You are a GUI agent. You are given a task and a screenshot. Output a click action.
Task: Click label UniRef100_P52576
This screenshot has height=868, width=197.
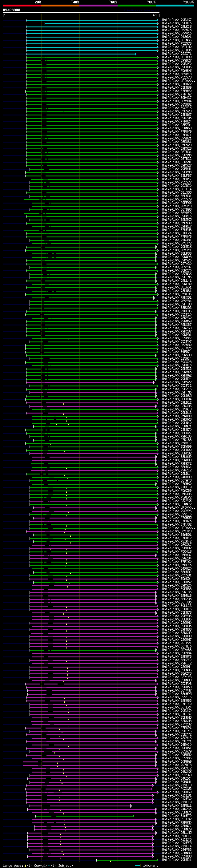pyautogui.click(x=177, y=43)
